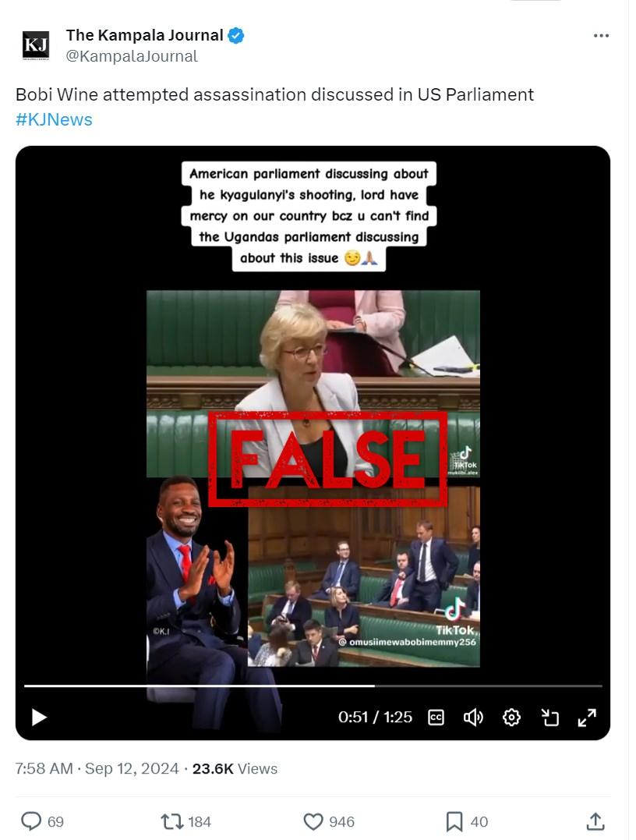Share the tweet via share icon

coord(595,821)
